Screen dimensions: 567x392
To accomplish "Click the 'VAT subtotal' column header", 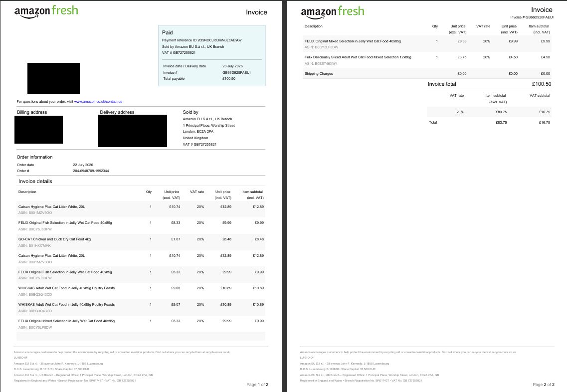I will coord(540,95).
